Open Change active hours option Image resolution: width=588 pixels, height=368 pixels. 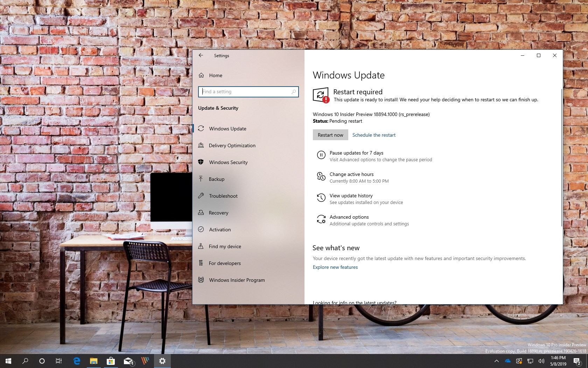[x=351, y=174]
